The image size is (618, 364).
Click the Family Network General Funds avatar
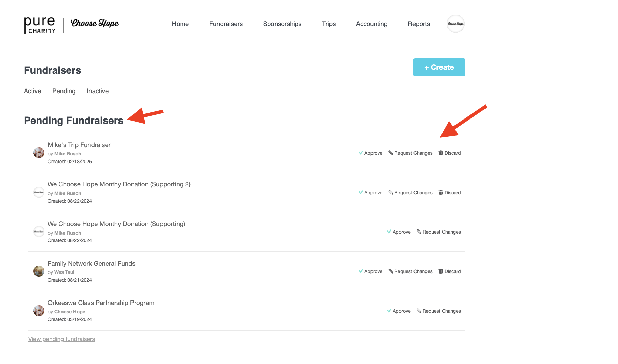pos(39,271)
